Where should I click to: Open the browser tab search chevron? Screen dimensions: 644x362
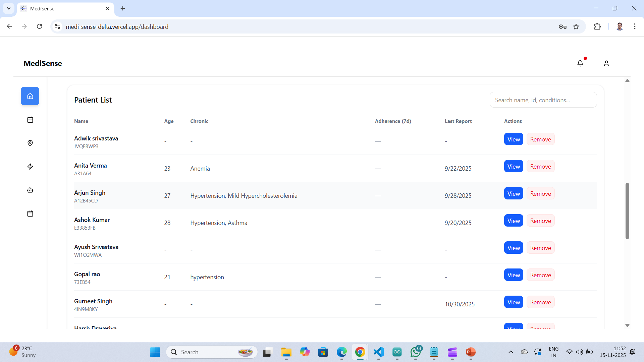pyautogui.click(x=9, y=8)
